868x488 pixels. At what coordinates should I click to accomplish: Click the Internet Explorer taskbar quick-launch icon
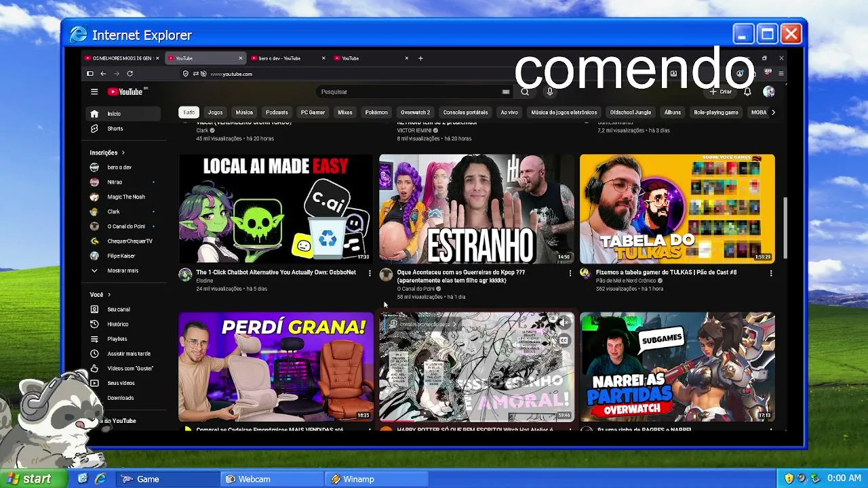100,479
